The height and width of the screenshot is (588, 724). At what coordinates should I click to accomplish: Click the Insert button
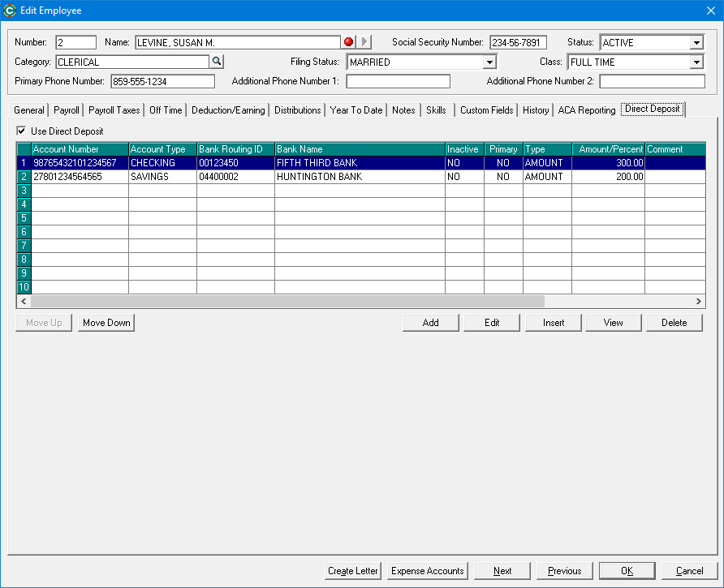(554, 323)
